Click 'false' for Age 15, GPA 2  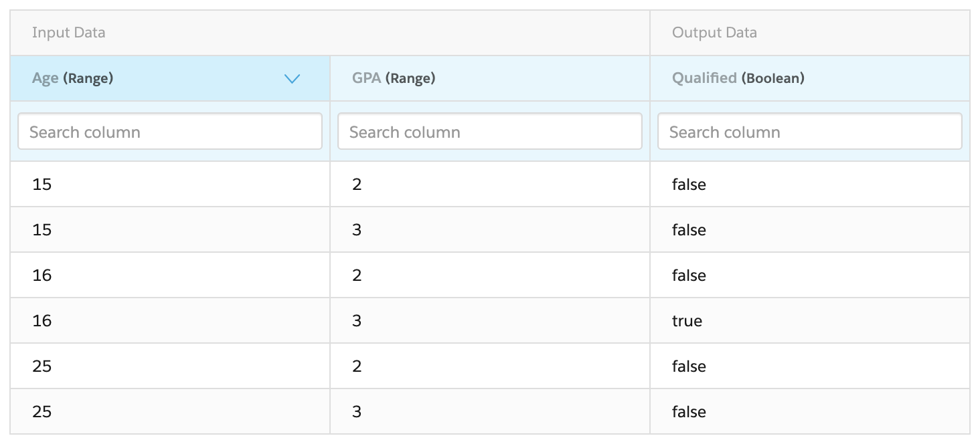(x=689, y=184)
